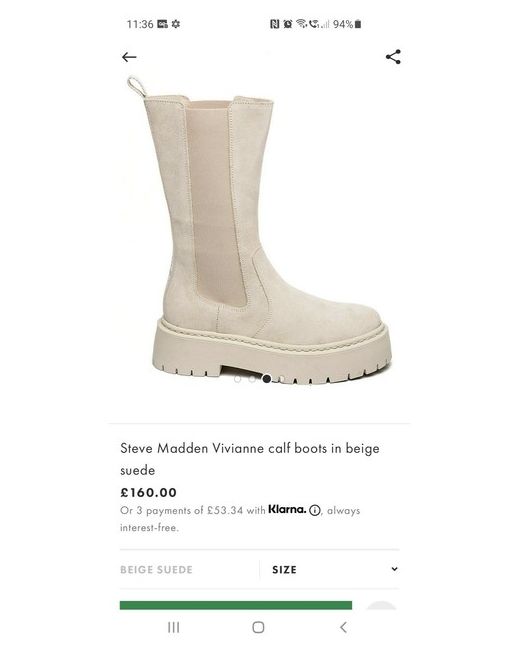The image size is (520, 650).
Task: Select third active carousel dot
Action: coord(267,378)
